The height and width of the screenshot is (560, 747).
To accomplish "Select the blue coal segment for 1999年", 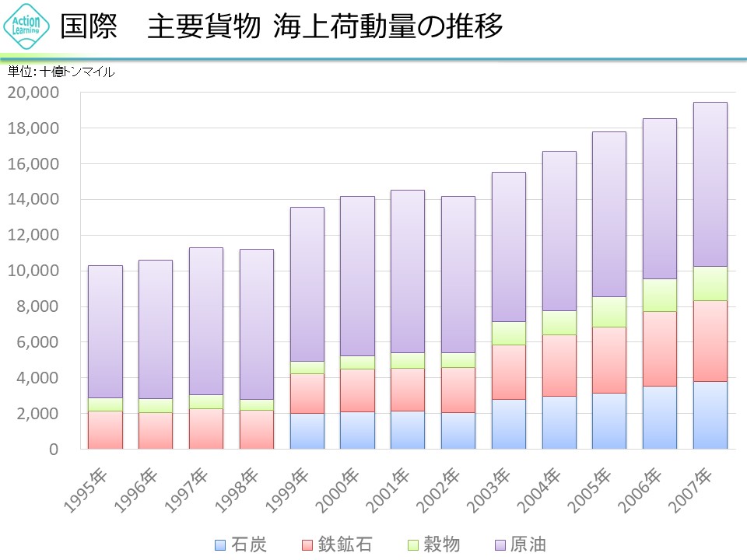I will click(307, 431).
